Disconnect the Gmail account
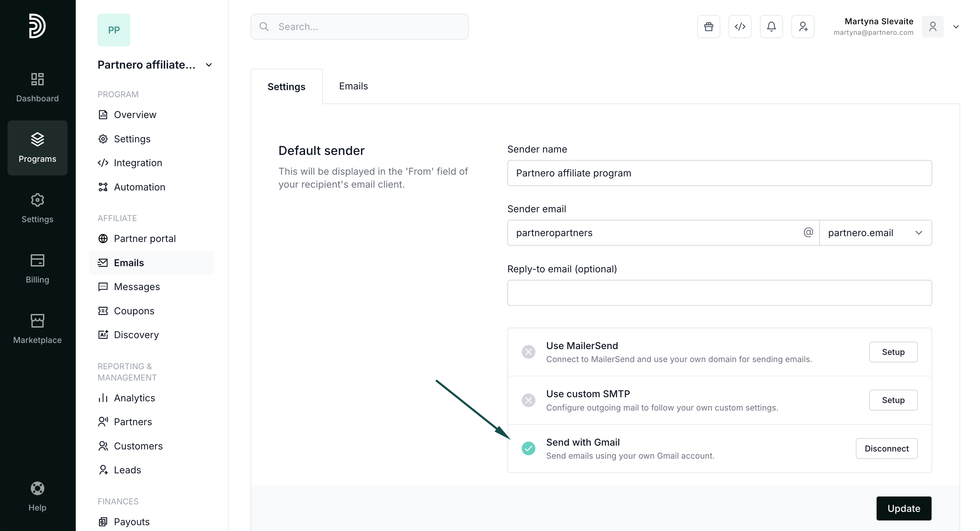Viewport: 980px width, 531px height. [x=887, y=448]
